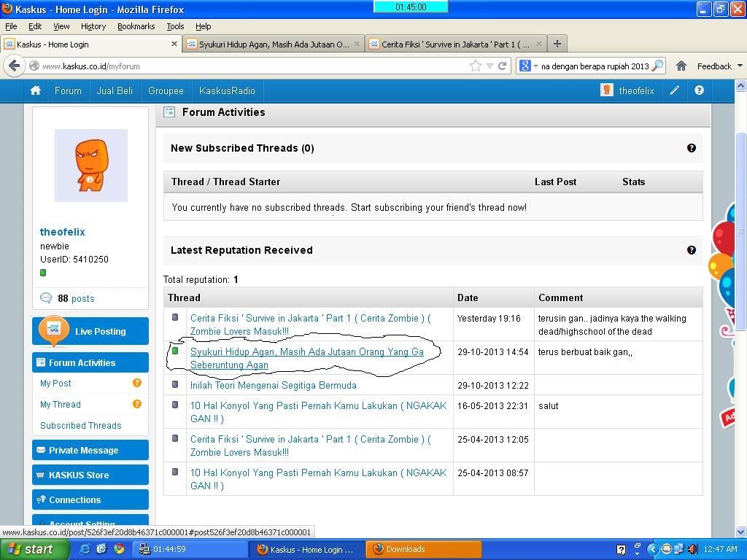Image resolution: width=747 pixels, height=560 pixels.
Task: Open Downloads window from taskbar
Action: [424, 549]
